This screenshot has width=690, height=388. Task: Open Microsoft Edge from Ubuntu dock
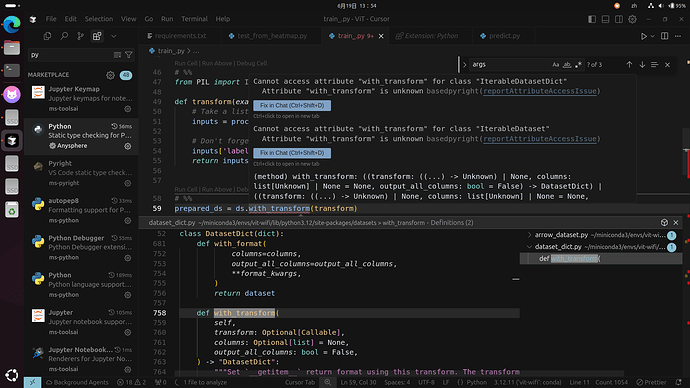point(12,24)
